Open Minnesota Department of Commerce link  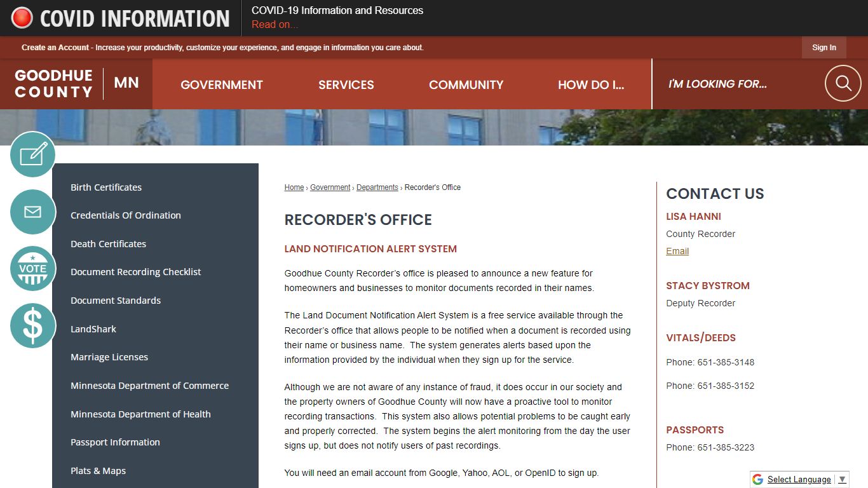[149, 386]
